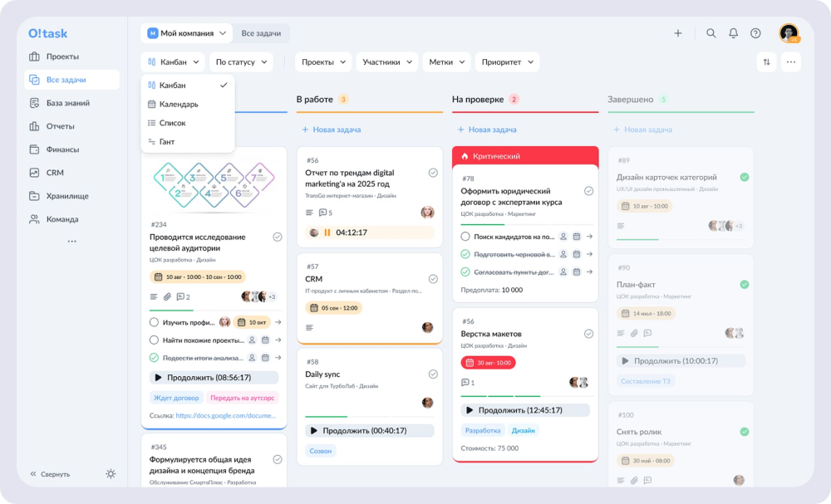
Task: Select Календарь view from menu
Action: [188, 105]
